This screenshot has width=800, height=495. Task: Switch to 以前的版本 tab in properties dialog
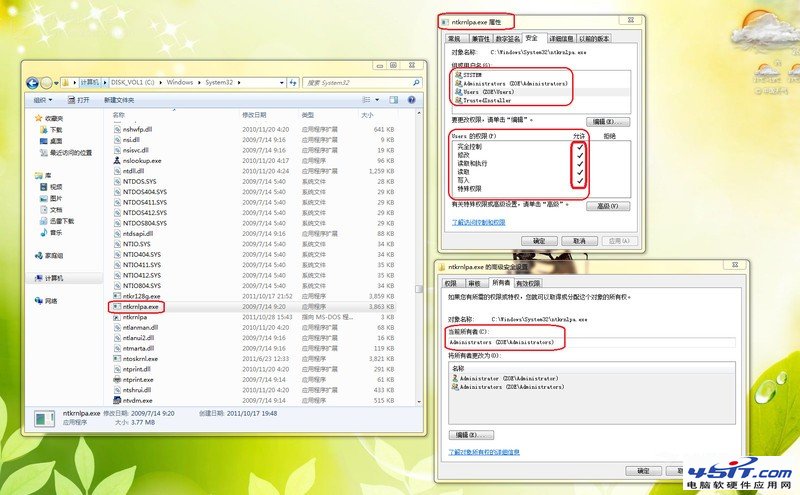[594, 39]
